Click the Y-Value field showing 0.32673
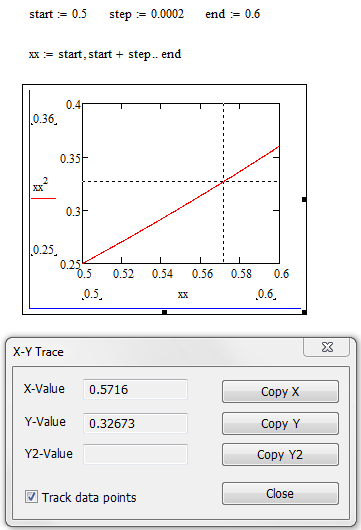 (135, 423)
